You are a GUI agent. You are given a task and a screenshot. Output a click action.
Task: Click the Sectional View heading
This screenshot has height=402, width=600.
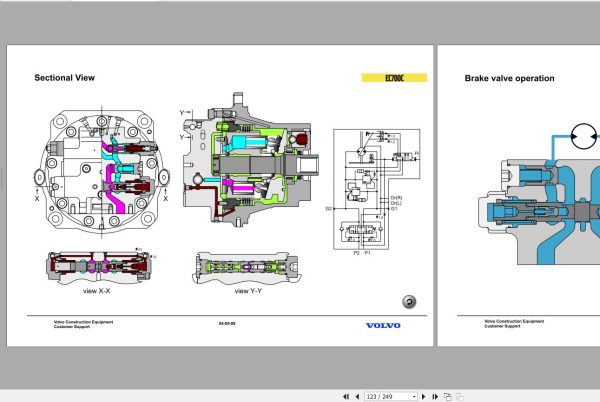click(x=65, y=78)
